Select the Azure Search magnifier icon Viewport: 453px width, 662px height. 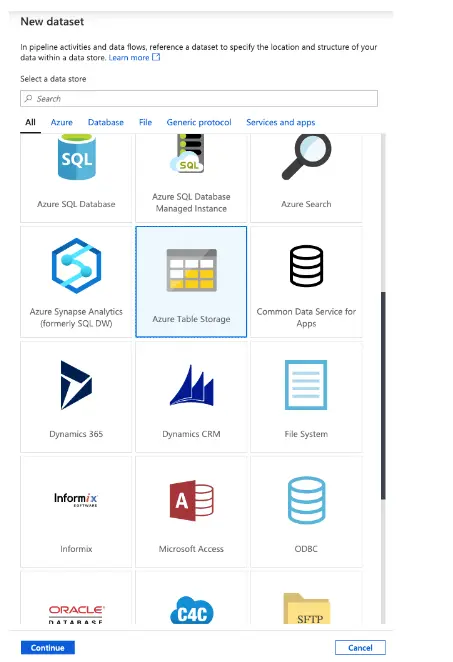point(307,157)
